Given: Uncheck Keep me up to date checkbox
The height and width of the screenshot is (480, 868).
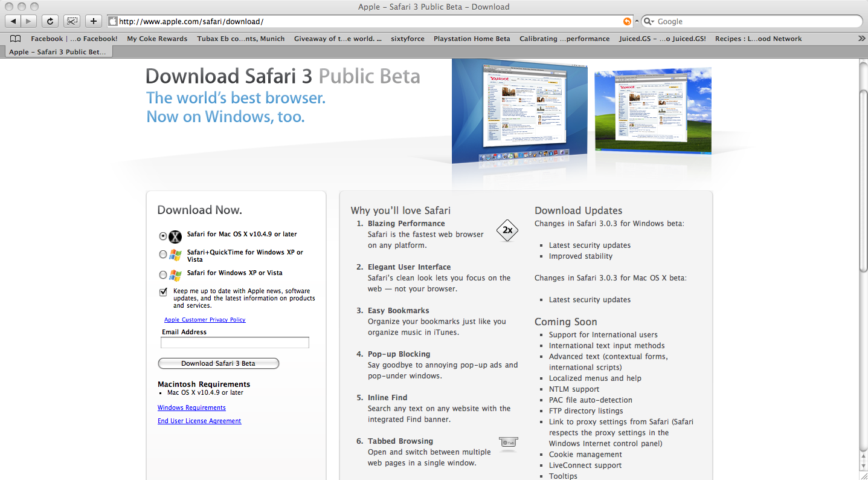Looking at the screenshot, I should coord(163,292).
